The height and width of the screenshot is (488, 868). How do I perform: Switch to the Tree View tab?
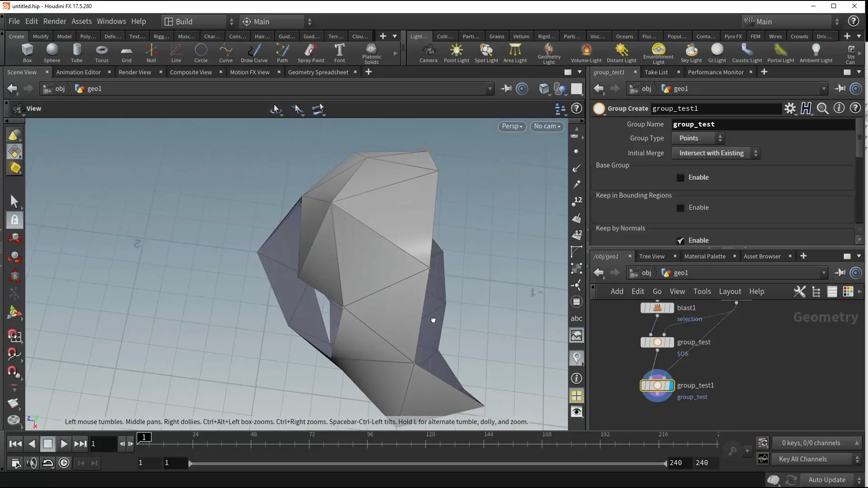[x=651, y=256]
